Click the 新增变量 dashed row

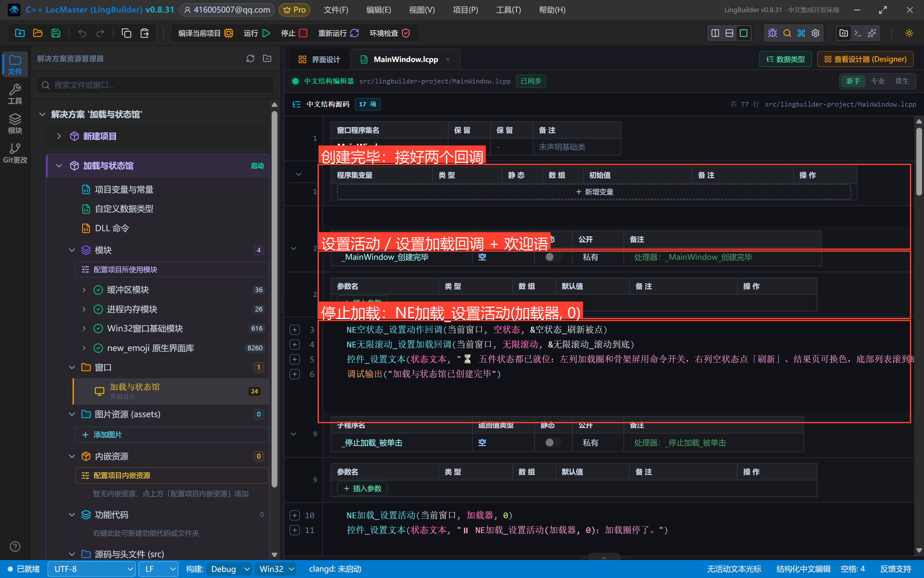(x=594, y=191)
